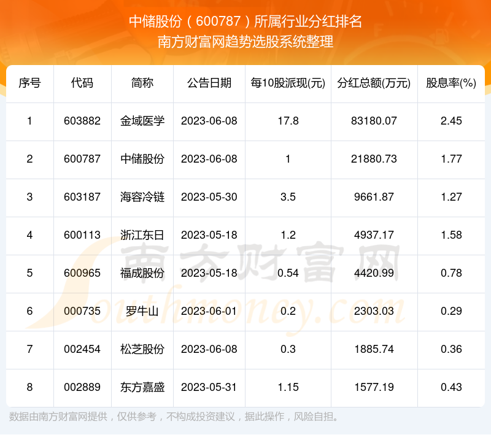Image resolution: width=491 pixels, height=448 pixels.
Task: Click announcement date in 浙江东日 row
Action: (209, 235)
